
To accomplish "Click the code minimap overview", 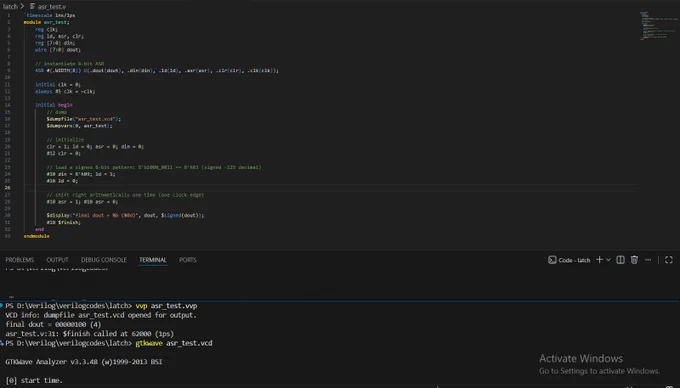I will click(x=658, y=26).
